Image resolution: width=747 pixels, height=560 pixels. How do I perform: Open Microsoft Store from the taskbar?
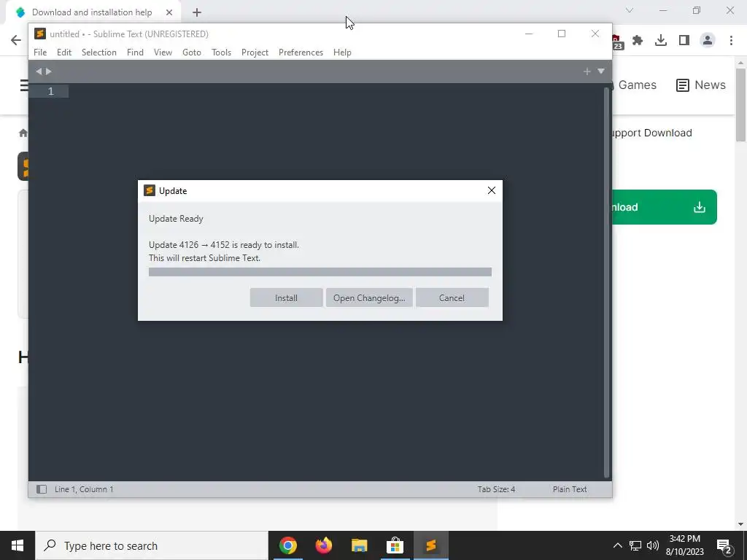(x=395, y=545)
